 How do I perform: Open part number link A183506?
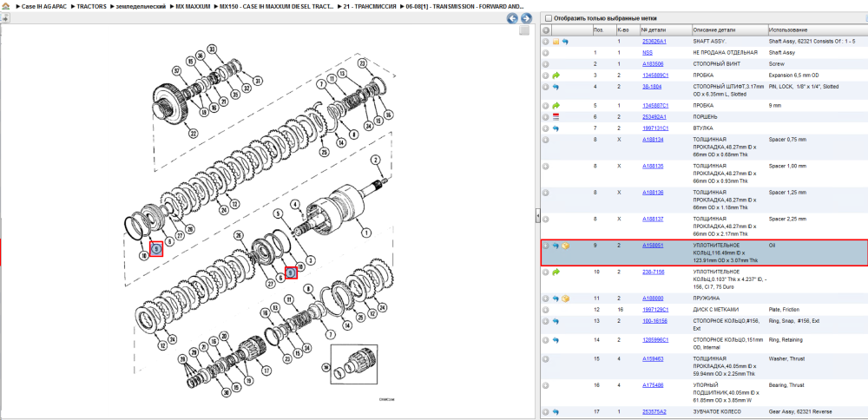(653, 63)
